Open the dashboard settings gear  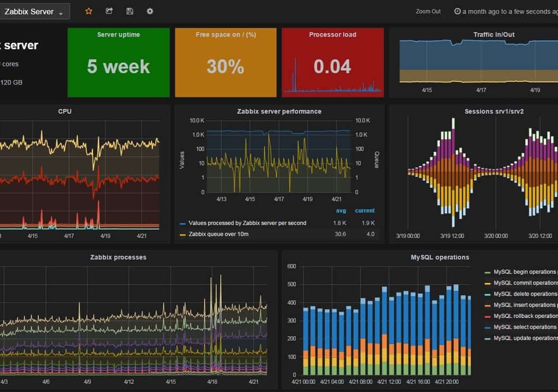pyautogui.click(x=150, y=11)
